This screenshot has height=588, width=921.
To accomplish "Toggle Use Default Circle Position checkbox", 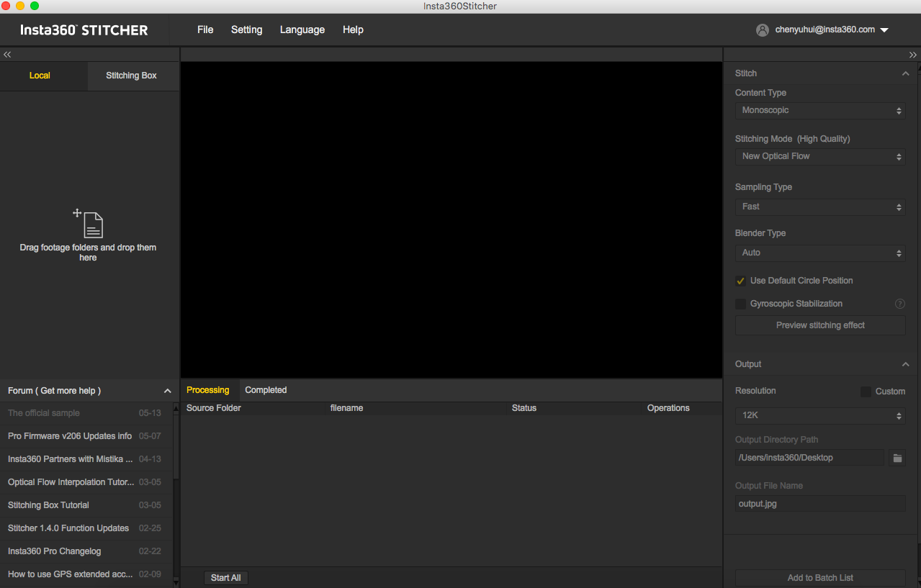I will pos(740,281).
